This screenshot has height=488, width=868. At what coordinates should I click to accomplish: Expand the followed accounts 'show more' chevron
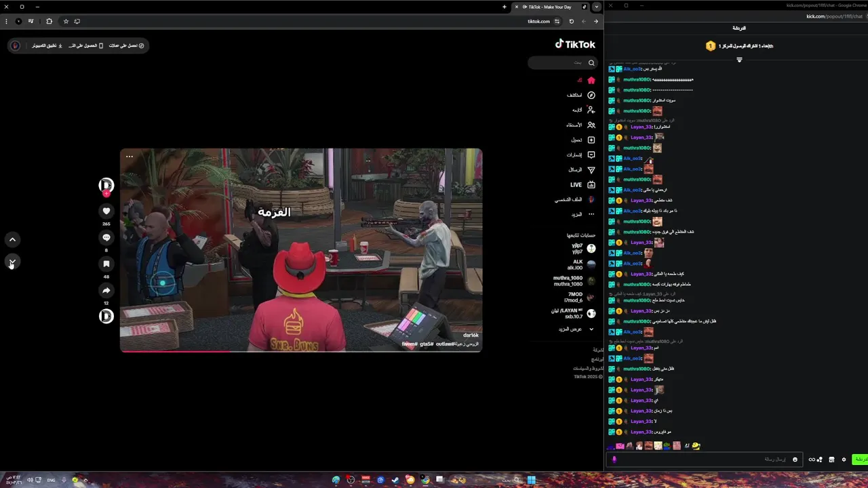click(x=591, y=329)
